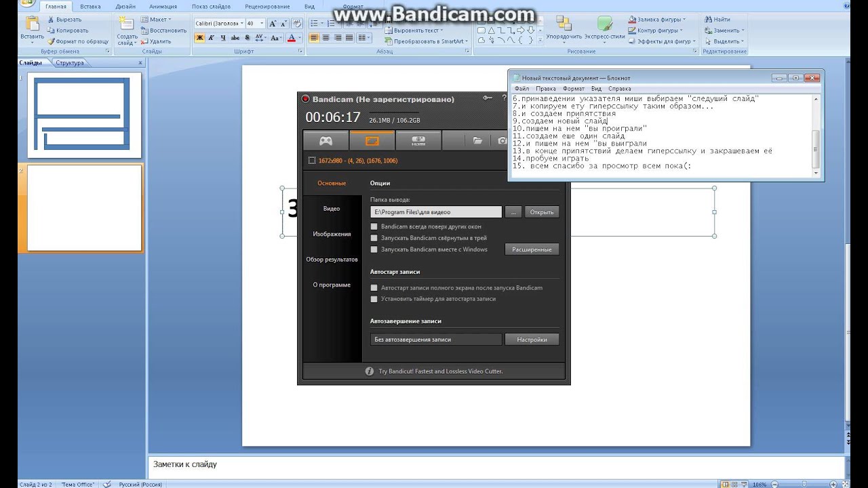Align text left in paragraph group
The height and width of the screenshot is (488, 868).
[314, 38]
